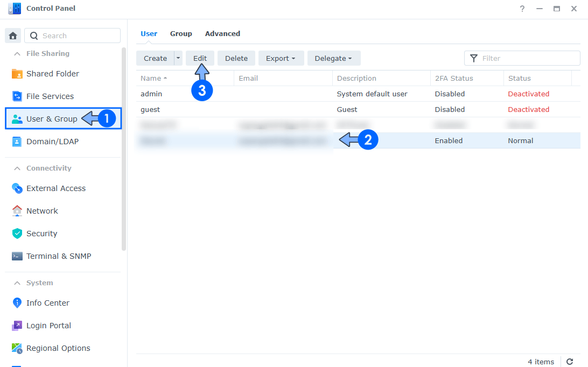Click the magnifier icon in Search box
This screenshot has height=367, width=588.
(34, 36)
